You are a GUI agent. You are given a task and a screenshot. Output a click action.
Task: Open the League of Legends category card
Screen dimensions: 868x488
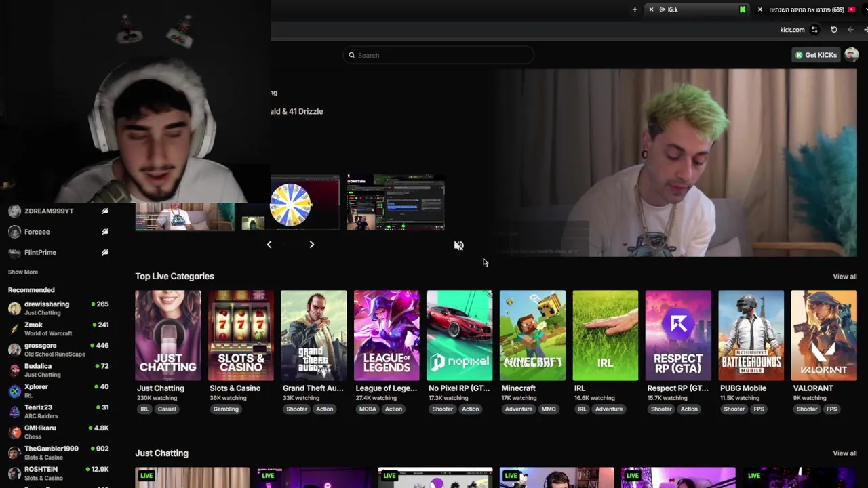coord(387,335)
